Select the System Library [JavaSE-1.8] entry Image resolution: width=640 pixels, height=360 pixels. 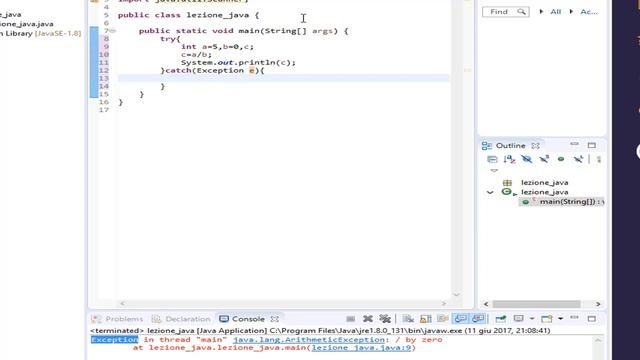click(40, 33)
